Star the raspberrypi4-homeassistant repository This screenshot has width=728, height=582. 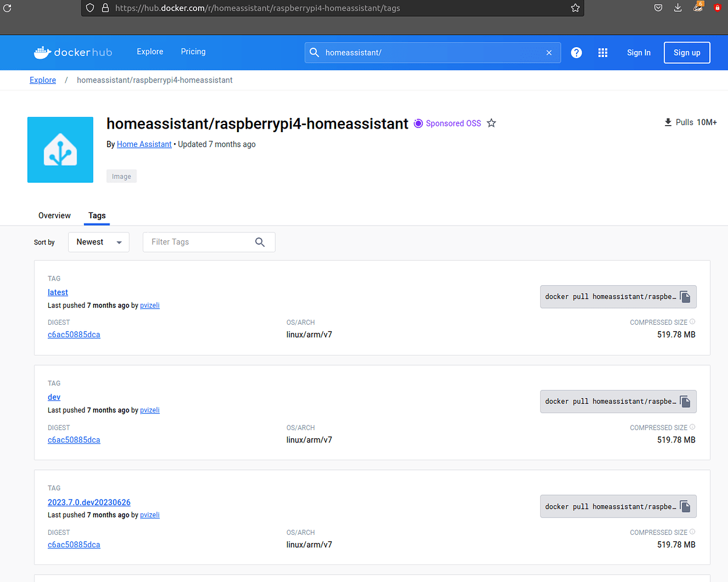(x=491, y=123)
